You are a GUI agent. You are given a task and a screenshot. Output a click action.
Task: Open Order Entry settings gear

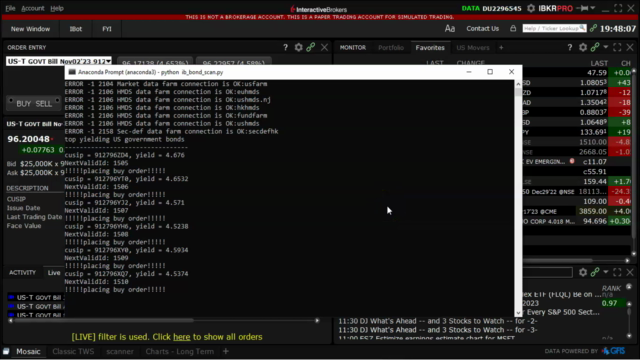298,47
